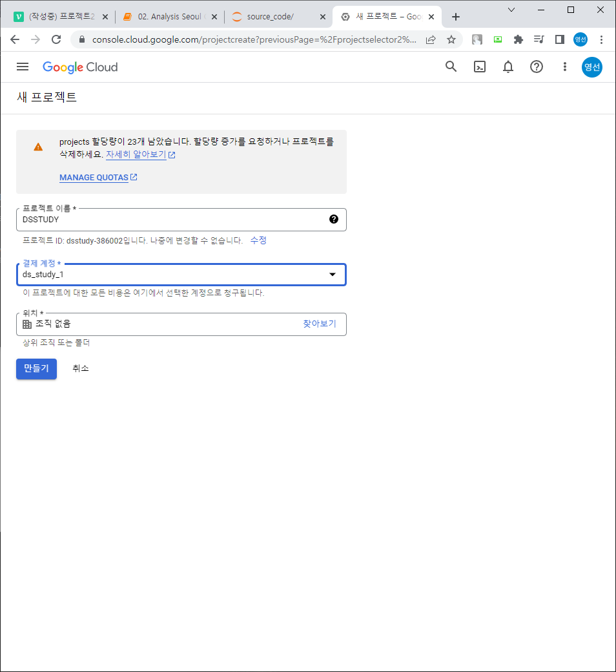Open the help question mark menu

coord(537,67)
